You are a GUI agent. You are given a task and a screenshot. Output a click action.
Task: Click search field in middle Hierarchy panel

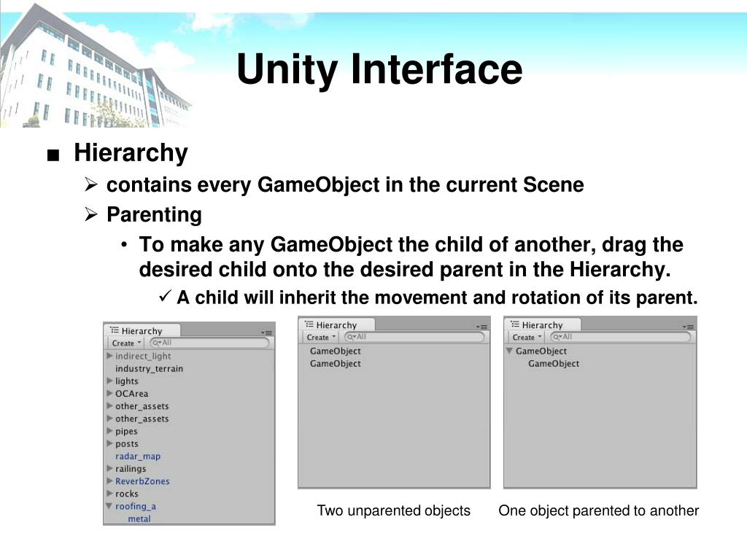pyautogui.click(x=414, y=337)
